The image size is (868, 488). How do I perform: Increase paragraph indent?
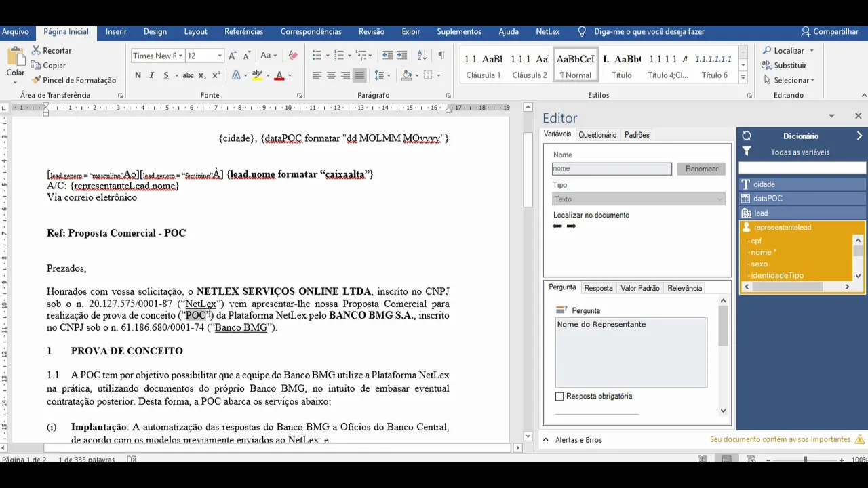[x=402, y=56]
